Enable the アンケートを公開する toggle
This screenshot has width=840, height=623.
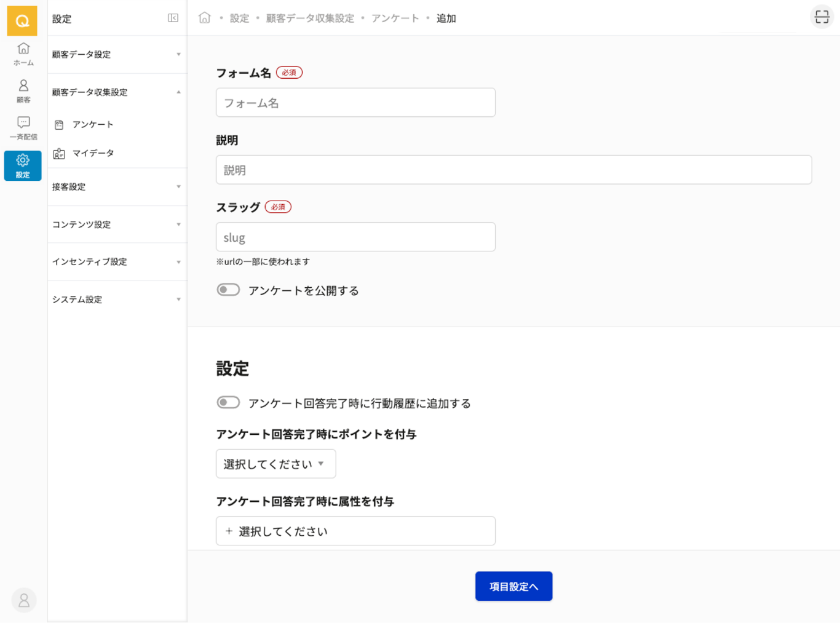[x=228, y=290]
